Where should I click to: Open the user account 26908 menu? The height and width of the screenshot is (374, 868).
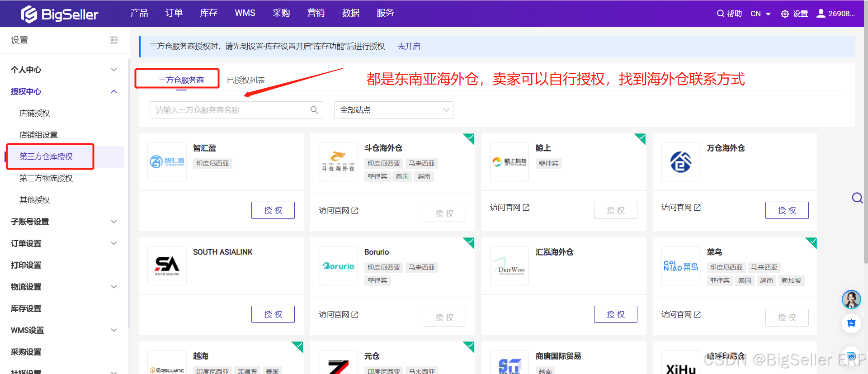835,14
